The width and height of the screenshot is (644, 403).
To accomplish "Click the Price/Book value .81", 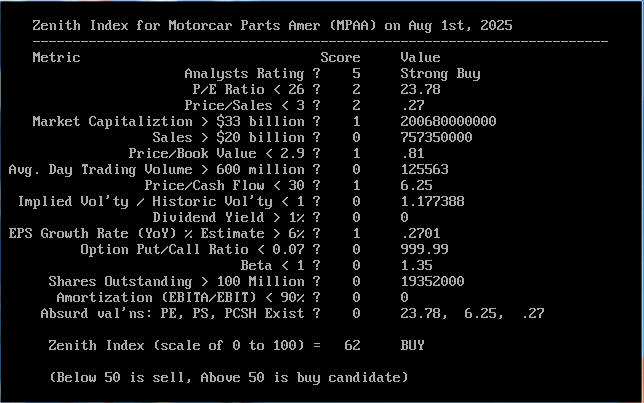I will (413, 153).
